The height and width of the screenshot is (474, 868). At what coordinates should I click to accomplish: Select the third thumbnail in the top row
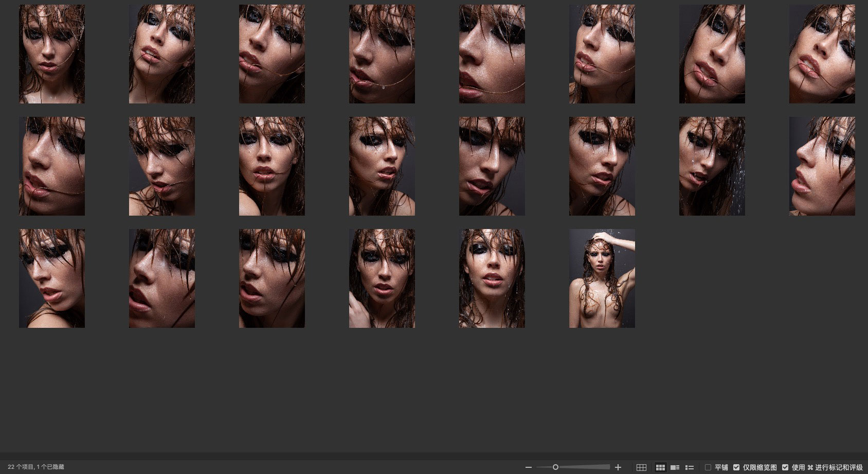tap(272, 54)
